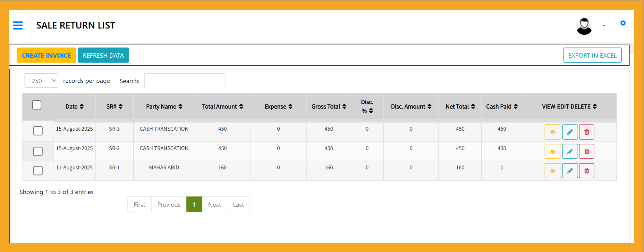Click the user profile avatar
644x252 pixels.
coord(584,26)
